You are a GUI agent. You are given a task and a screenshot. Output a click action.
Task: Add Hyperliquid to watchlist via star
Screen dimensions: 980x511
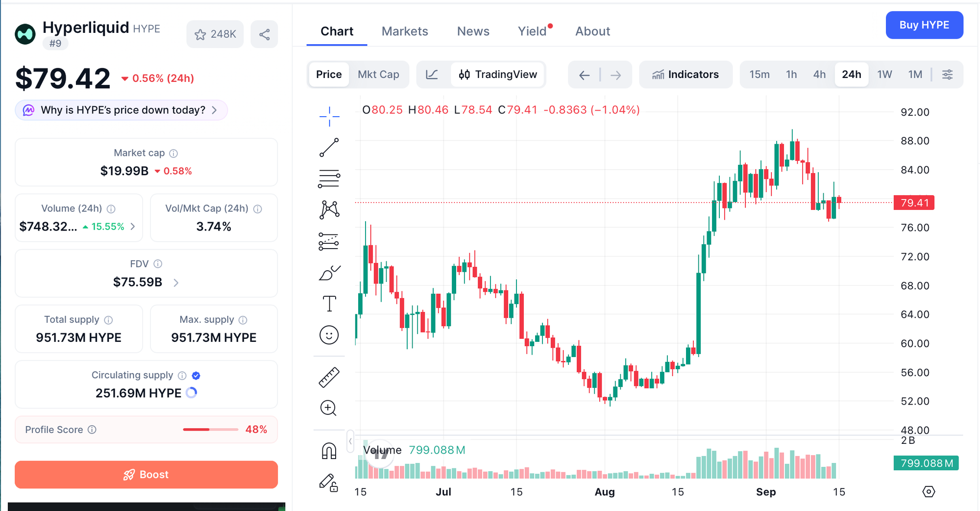coord(215,34)
